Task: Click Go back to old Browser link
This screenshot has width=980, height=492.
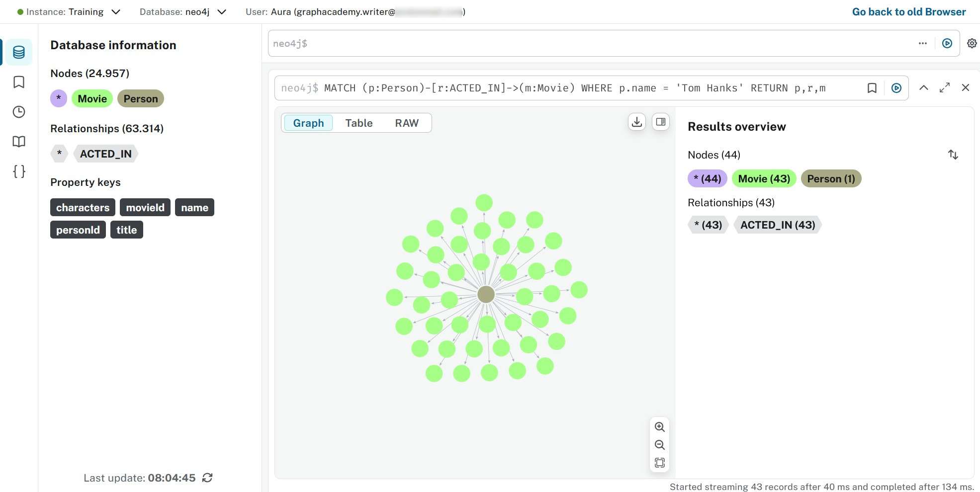Action: [909, 12]
